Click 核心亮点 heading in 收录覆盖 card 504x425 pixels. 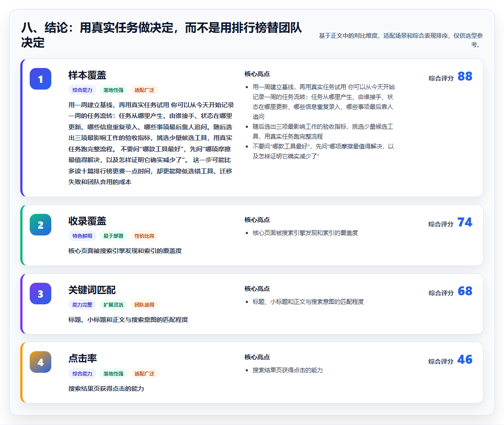click(x=257, y=220)
